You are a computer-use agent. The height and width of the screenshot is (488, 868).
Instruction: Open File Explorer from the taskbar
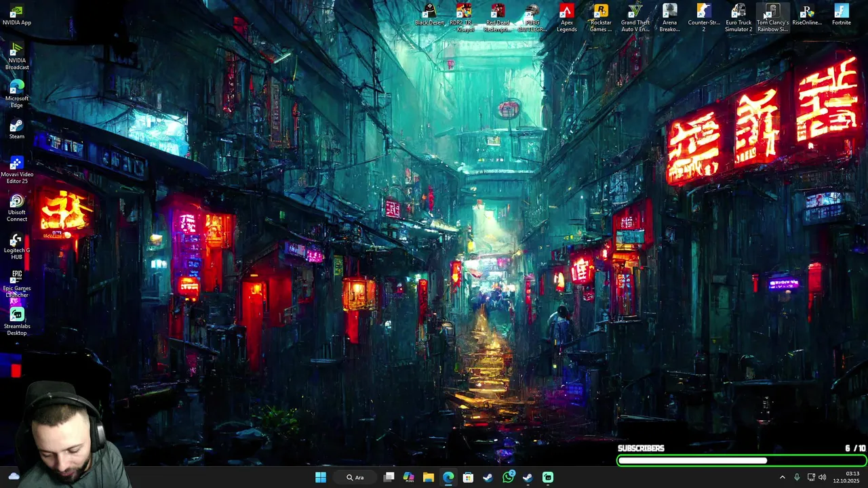click(429, 477)
